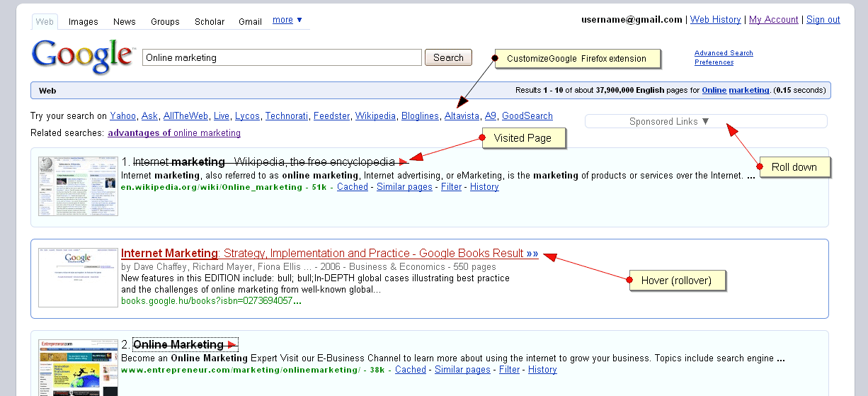The image size is (868, 396).
Task: Switch to the Images tab
Action: click(84, 22)
